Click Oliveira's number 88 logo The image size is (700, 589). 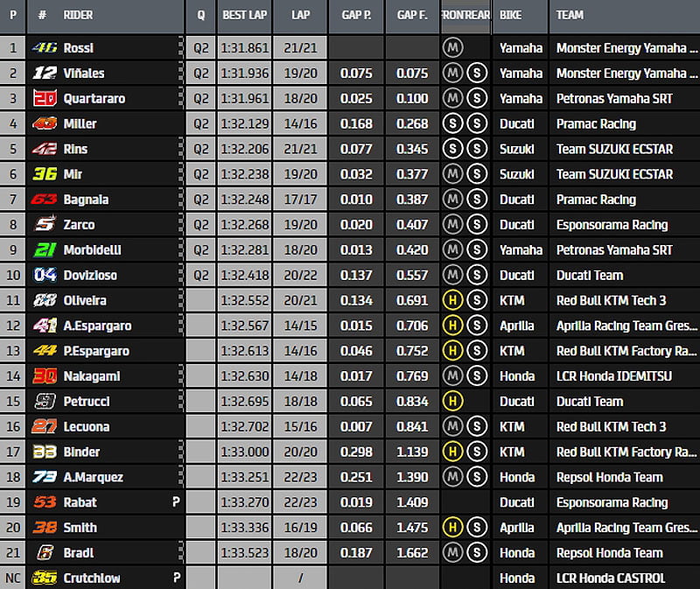45,300
